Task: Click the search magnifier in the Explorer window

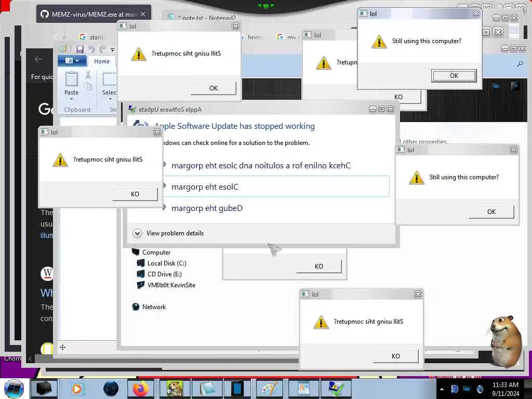Action: point(520,63)
